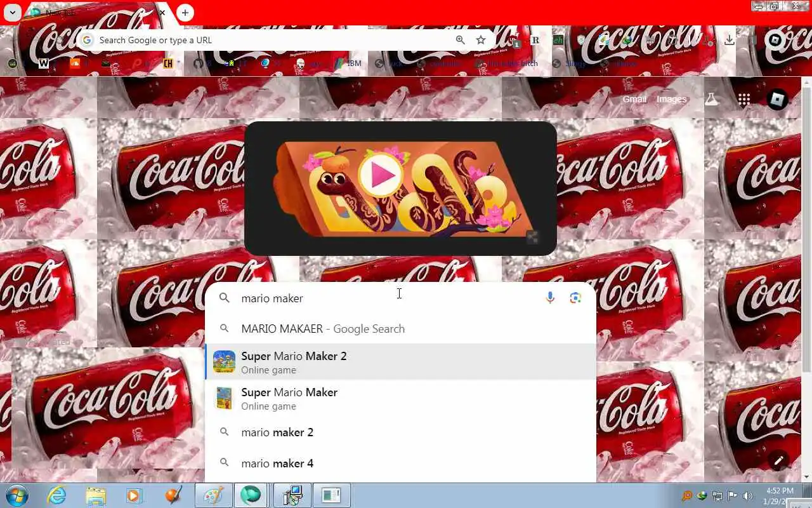Screen dimensions: 812x508
Task: Play the Google Doodle snake game
Action: click(381, 175)
